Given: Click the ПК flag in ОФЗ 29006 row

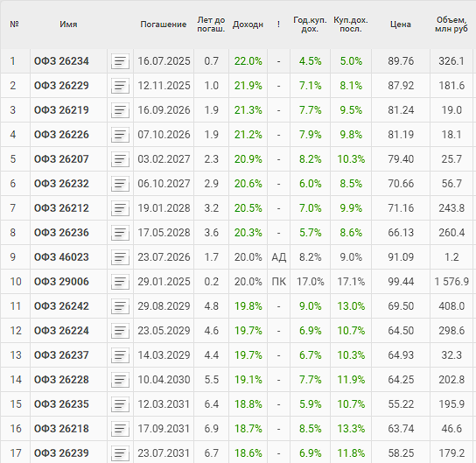Looking at the screenshot, I should (x=278, y=282).
